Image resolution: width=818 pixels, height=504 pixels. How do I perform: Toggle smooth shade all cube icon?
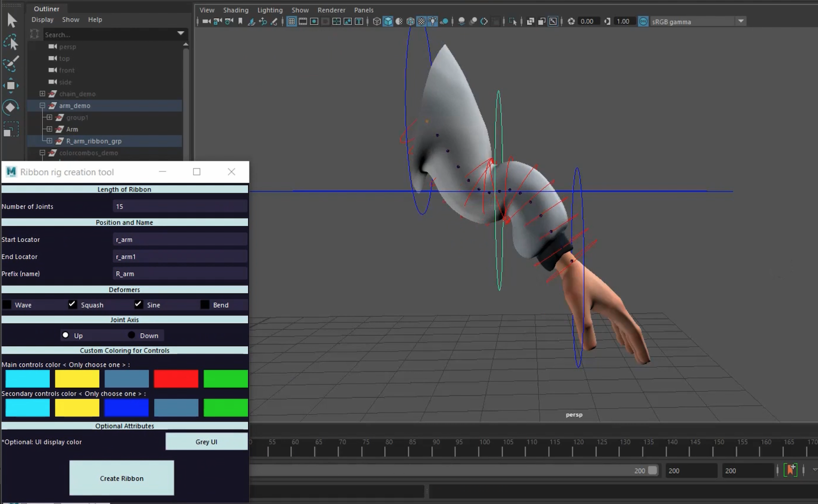point(388,21)
